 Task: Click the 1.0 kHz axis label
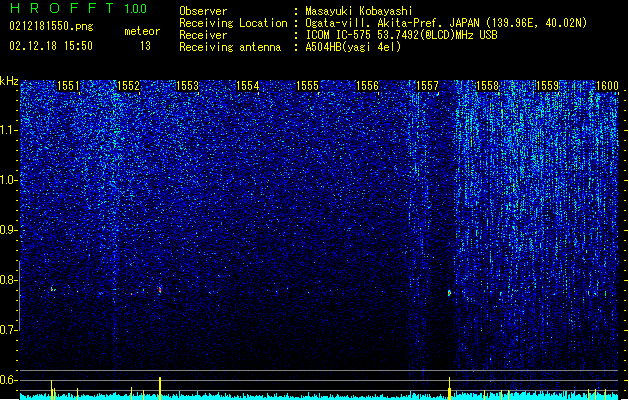(9, 180)
